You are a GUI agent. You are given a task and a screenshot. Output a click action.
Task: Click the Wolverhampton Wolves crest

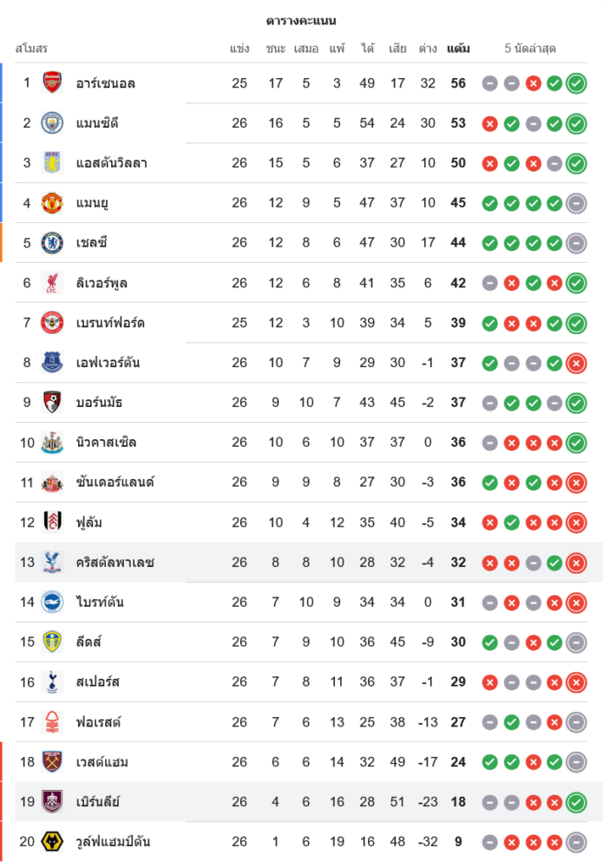point(53,841)
